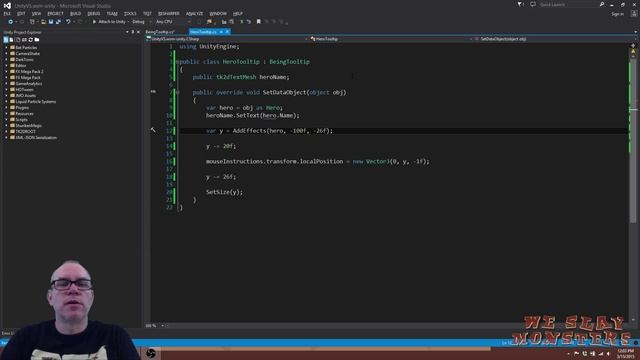Viewport: 640px width, 360px height.
Task: Click the New Project toolbar icon
Action: (32, 22)
